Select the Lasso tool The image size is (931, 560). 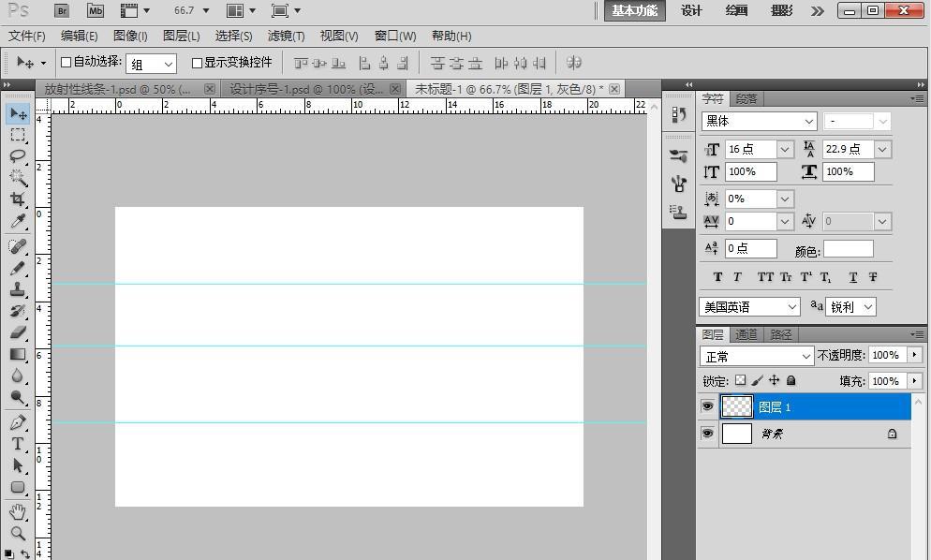18,155
